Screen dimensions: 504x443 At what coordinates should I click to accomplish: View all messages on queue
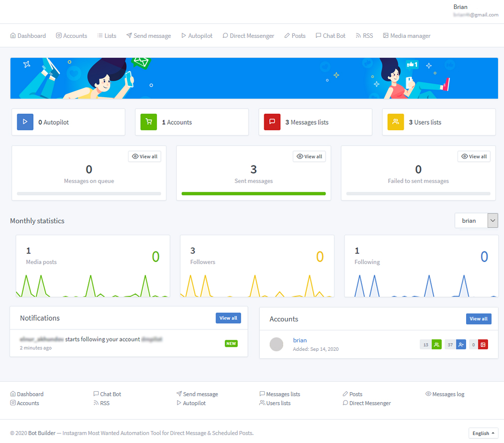tap(145, 156)
